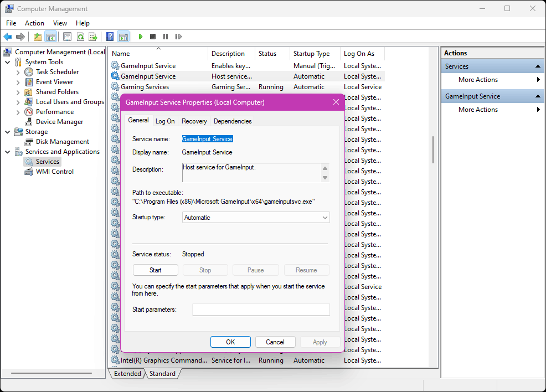Switch to the Dependencies tab
The image size is (546, 392).
click(x=233, y=121)
